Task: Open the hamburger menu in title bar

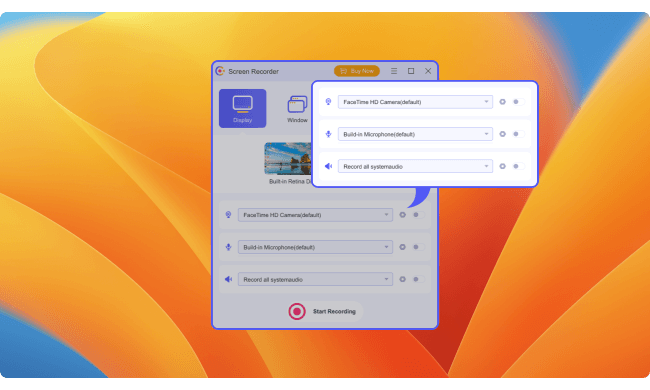Action: click(394, 71)
